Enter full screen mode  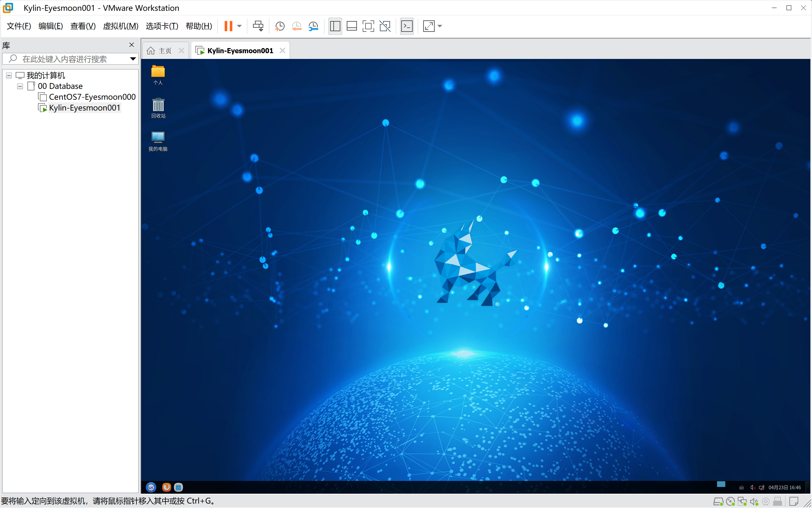click(x=368, y=26)
